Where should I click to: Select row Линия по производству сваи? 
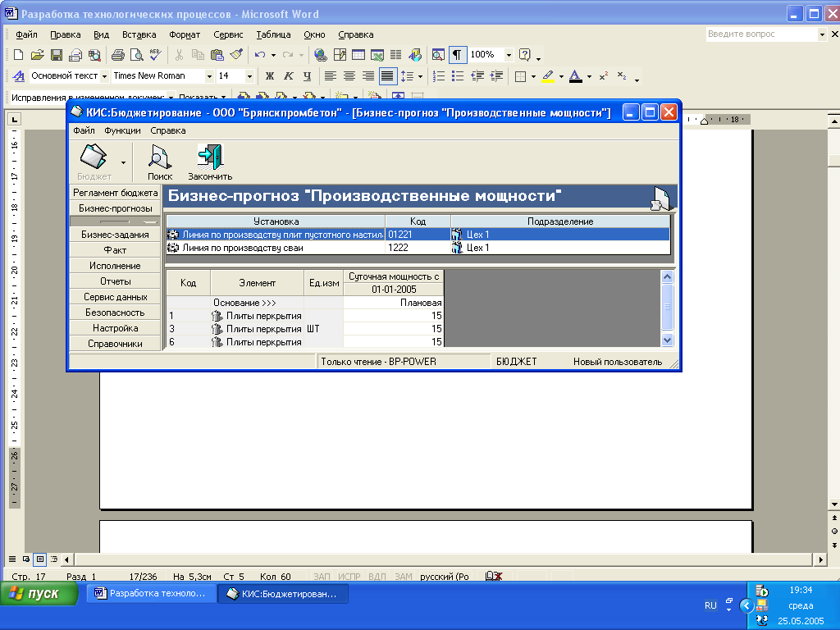[418, 248]
